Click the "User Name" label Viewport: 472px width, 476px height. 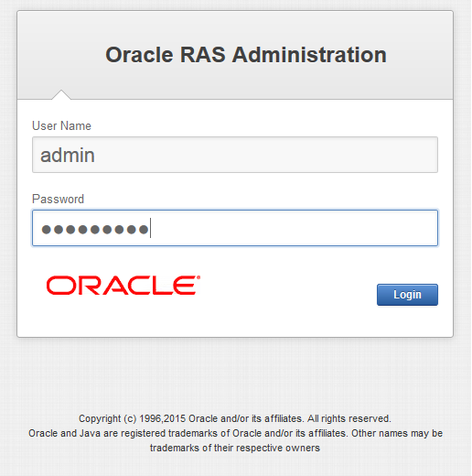point(61,126)
